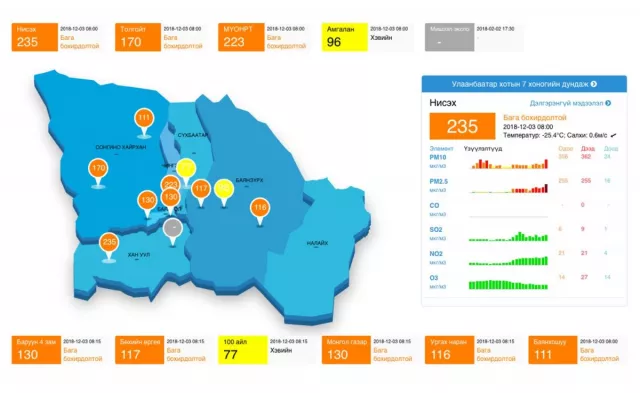Select the orange 117 map marker

tap(200, 189)
